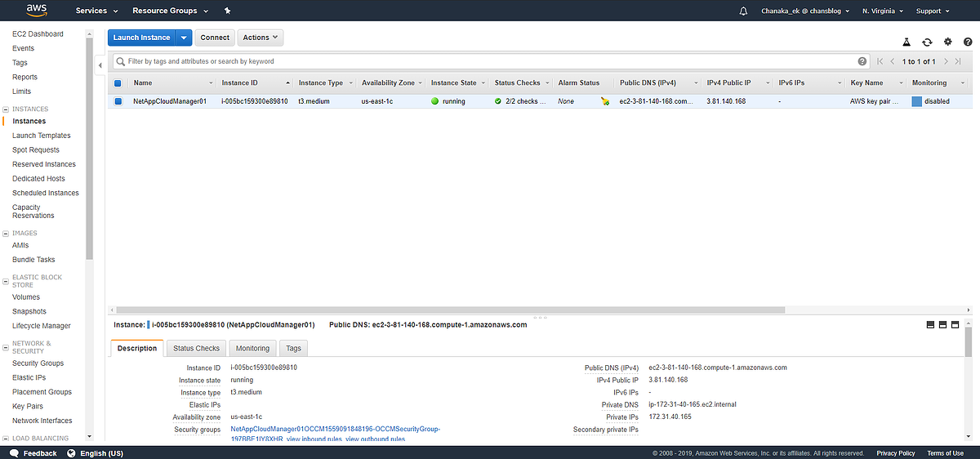Click the AWS logo home icon
Screen dimensions: 980x459
36,11
